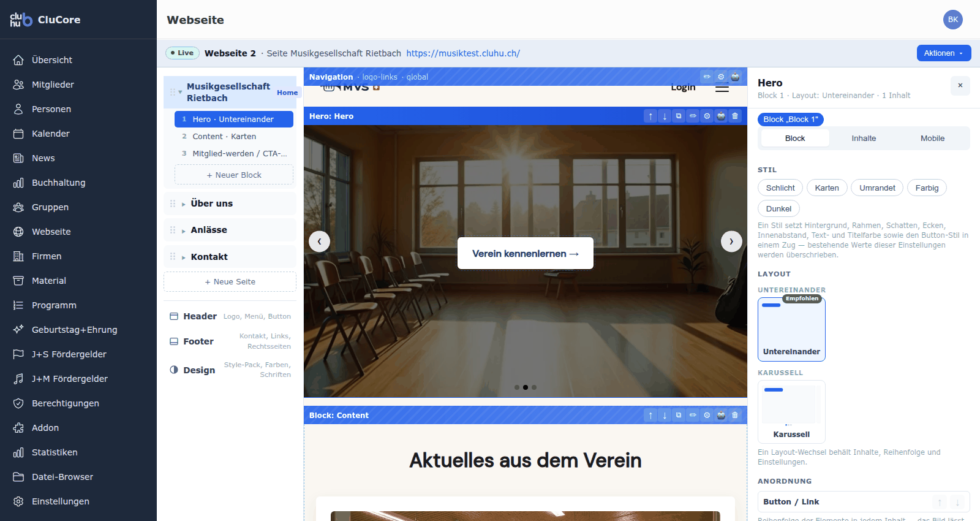Open Mitglieder in the sidebar

[78, 85]
